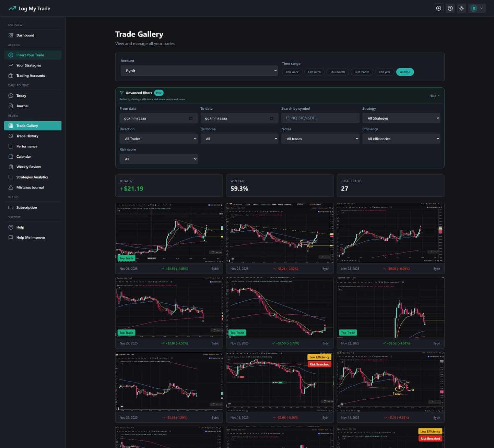This screenshot has width=494, height=448.
Task: Open the Direction dropdown set to All Trades
Action: 158,138
